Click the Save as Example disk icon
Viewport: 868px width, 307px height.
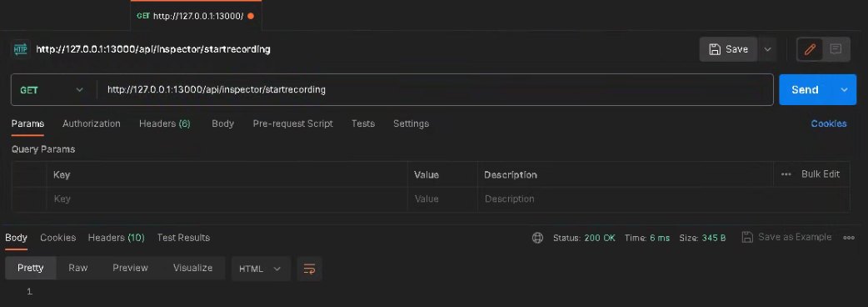[747, 237]
